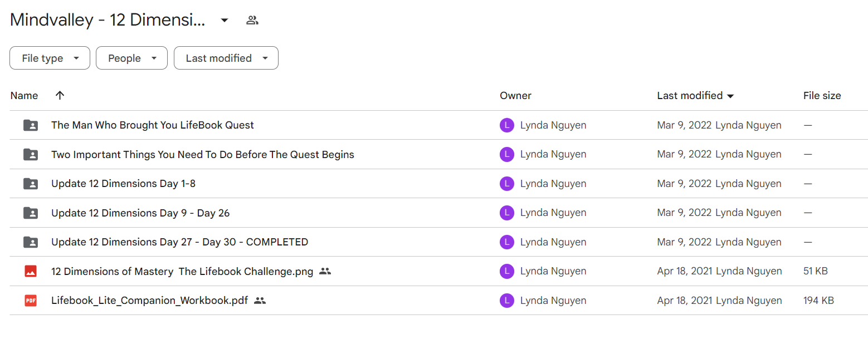Screen dimensions: 868x344
Task: Open Update 12 Dimensions Day 9 - Day 26
Action: pos(140,213)
